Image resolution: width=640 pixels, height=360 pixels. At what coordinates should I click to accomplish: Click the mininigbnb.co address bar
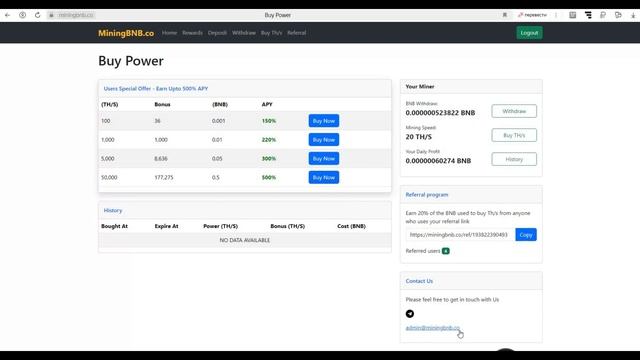pos(76,15)
